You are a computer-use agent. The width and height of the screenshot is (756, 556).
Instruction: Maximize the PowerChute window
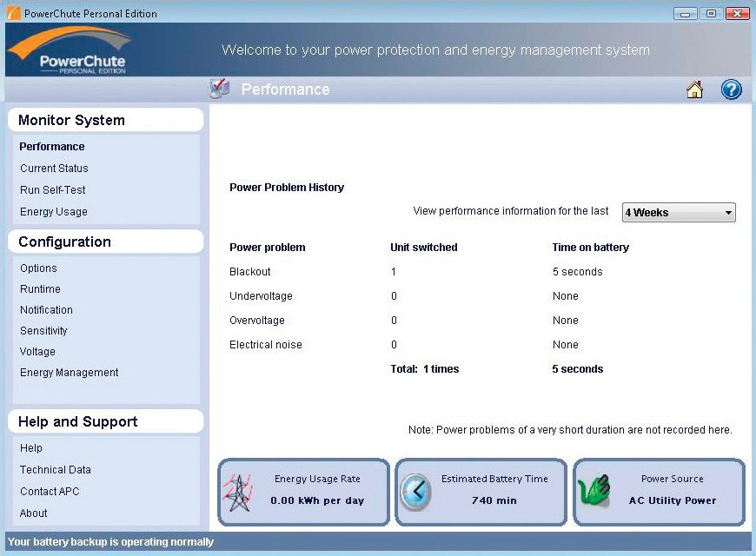point(711,14)
